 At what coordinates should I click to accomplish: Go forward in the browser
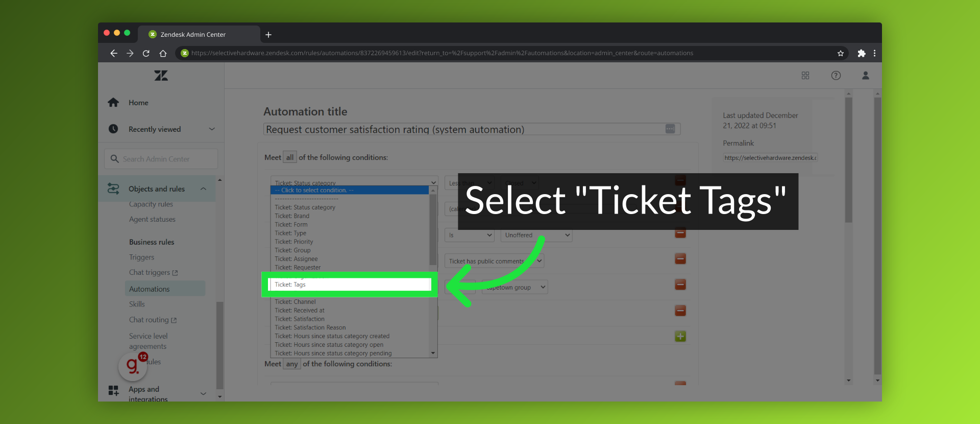point(130,53)
